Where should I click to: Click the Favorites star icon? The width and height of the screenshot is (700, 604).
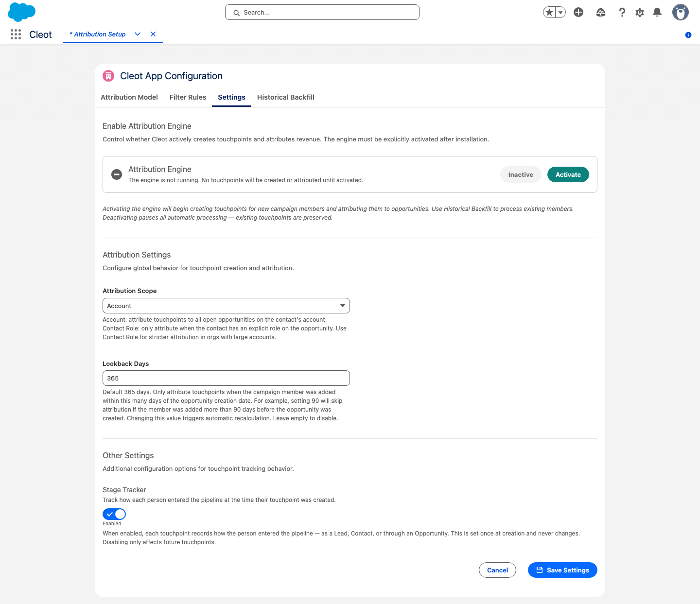pyautogui.click(x=549, y=12)
